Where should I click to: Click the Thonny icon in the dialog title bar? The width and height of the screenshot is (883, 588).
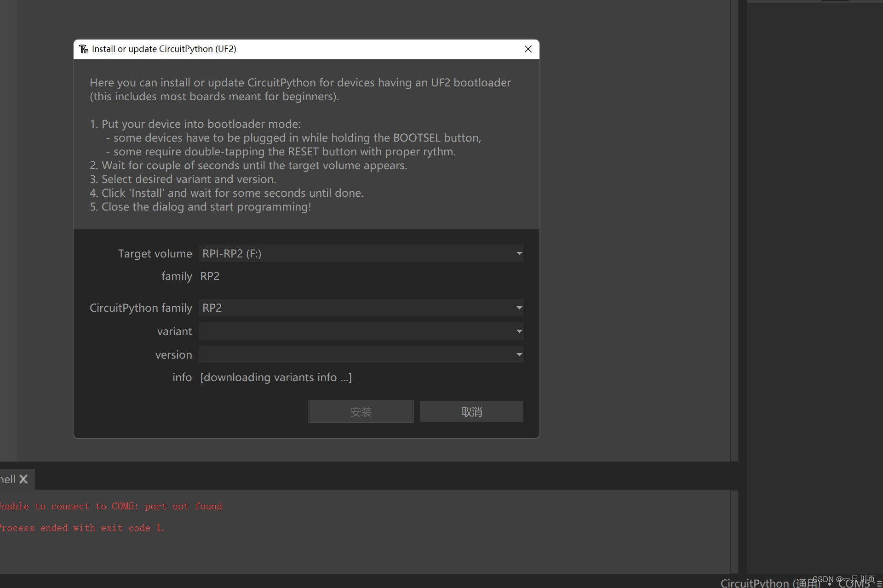pyautogui.click(x=84, y=49)
